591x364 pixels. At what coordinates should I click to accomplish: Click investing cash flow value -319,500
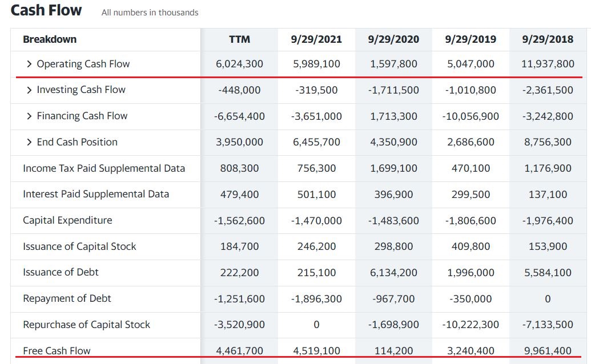(x=316, y=90)
